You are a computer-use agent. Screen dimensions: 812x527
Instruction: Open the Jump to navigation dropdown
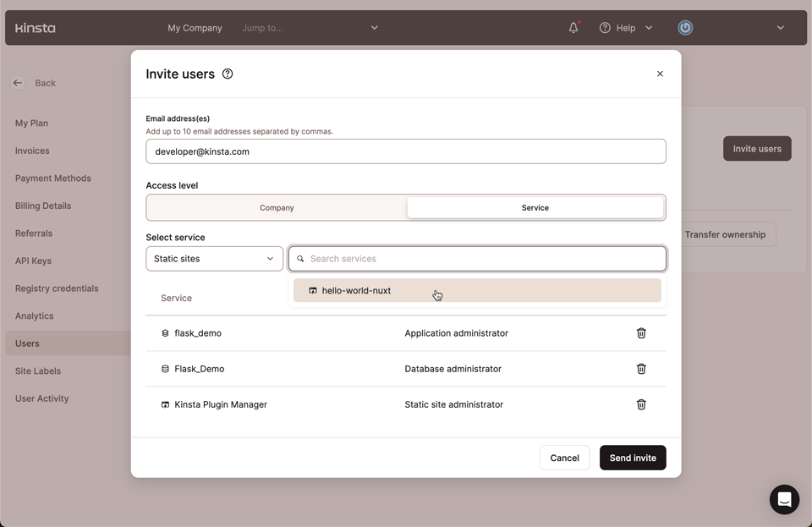click(x=311, y=27)
